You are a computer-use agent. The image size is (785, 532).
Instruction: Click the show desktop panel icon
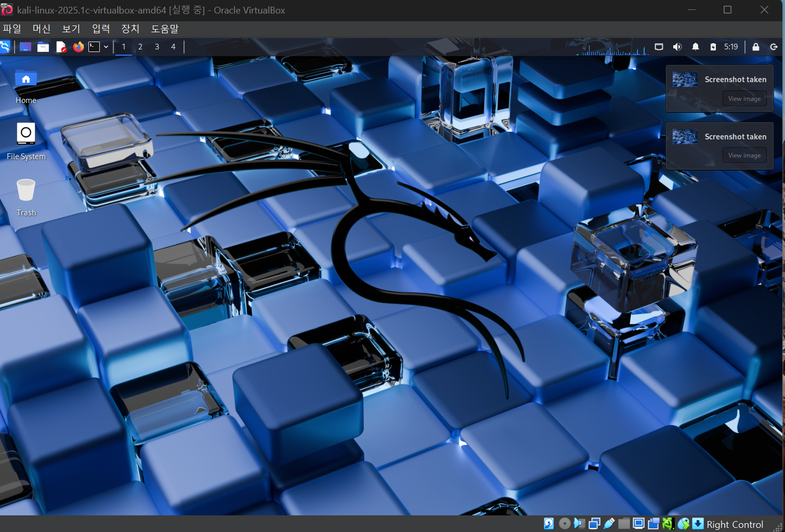click(x=25, y=47)
